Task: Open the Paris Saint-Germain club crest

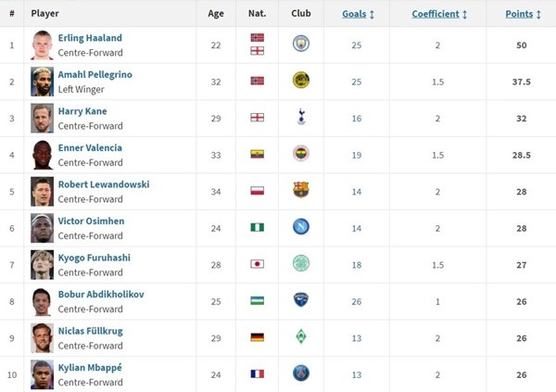Action: (x=300, y=373)
